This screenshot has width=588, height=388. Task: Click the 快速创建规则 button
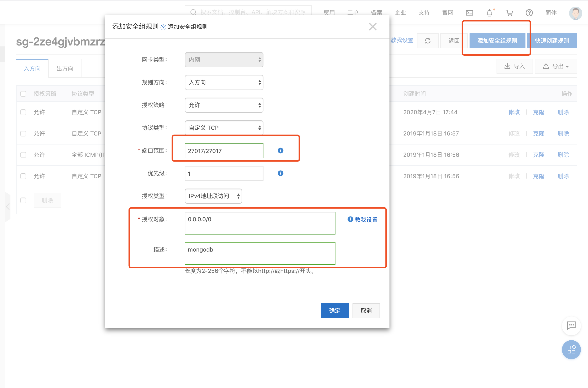tap(552, 41)
